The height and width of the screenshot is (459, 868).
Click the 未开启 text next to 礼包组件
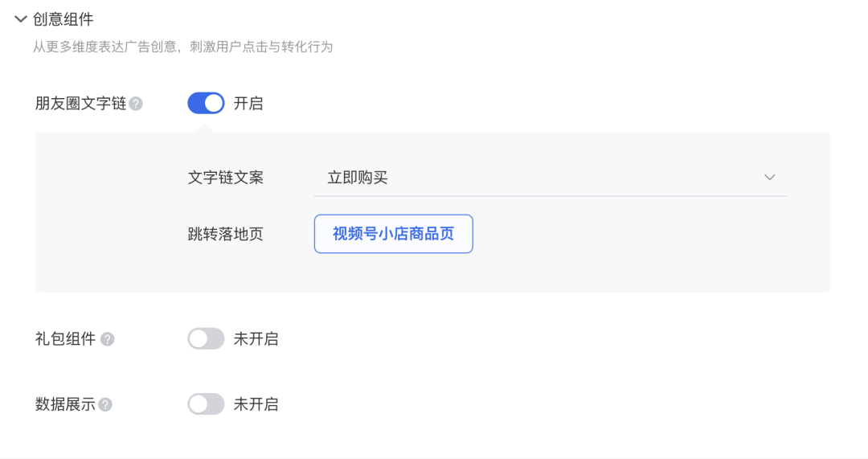pyautogui.click(x=256, y=339)
